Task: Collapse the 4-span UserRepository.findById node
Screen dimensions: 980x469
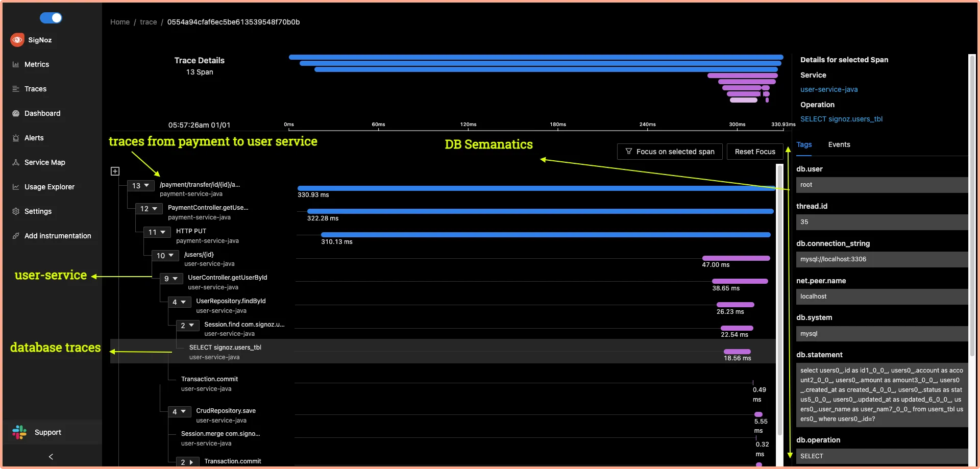Action: (x=179, y=302)
